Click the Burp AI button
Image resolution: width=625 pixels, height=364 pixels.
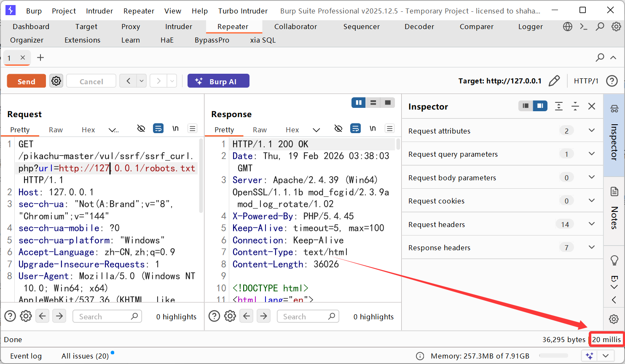[x=218, y=81]
